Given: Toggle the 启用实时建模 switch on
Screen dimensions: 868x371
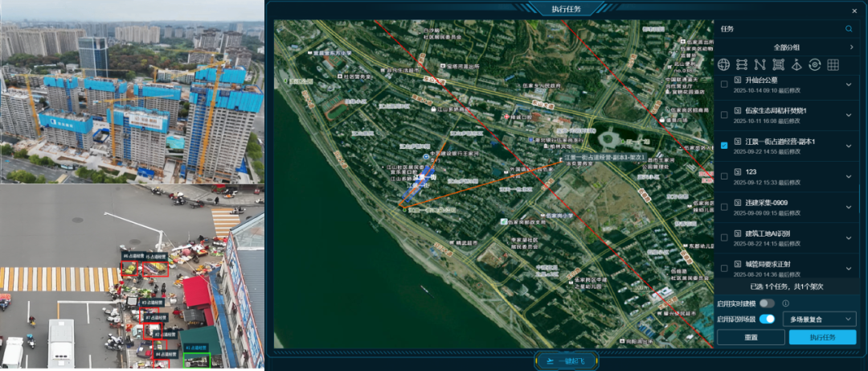Looking at the screenshot, I should click(768, 303).
